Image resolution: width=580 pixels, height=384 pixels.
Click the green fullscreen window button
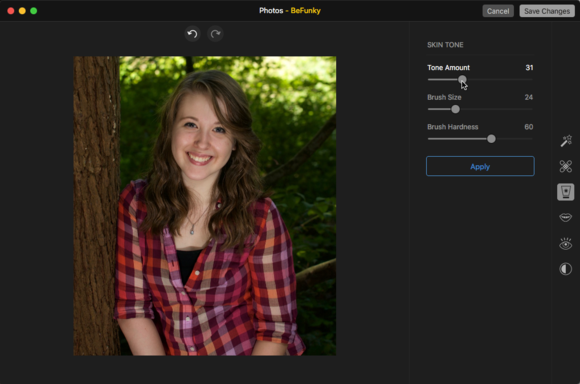34,11
